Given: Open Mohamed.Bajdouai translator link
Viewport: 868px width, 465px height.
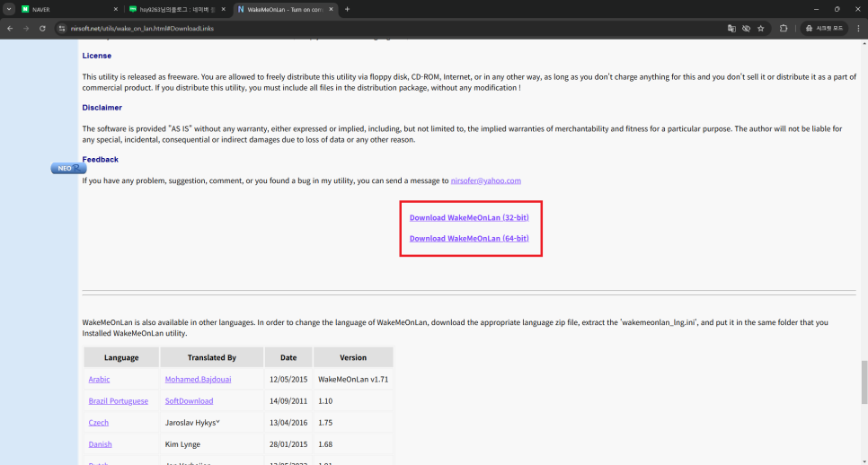Looking at the screenshot, I should 199,380.
